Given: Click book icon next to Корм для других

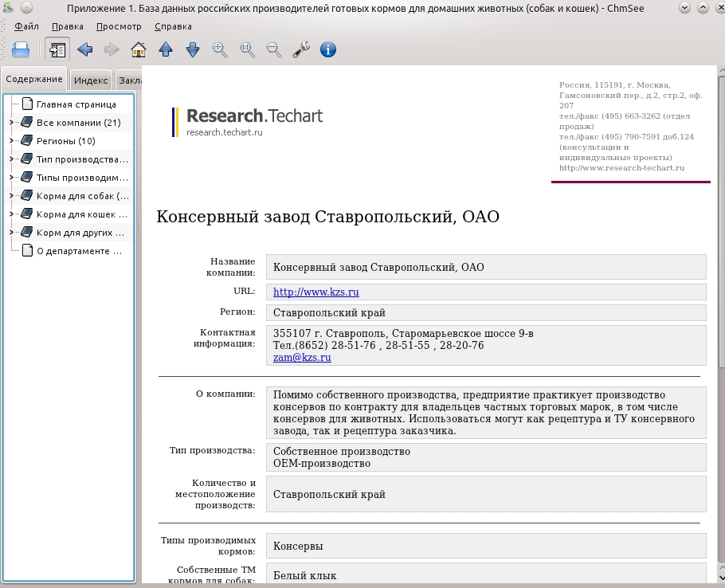Looking at the screenshot, I should tap(27, 232).
